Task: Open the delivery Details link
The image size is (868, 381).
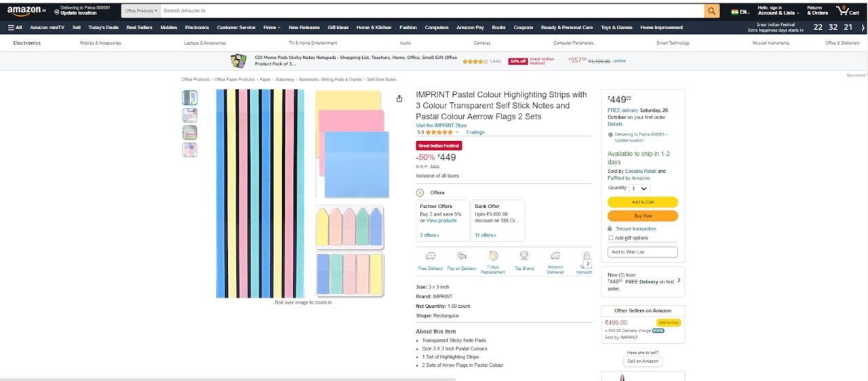Action: pos(614,124)
